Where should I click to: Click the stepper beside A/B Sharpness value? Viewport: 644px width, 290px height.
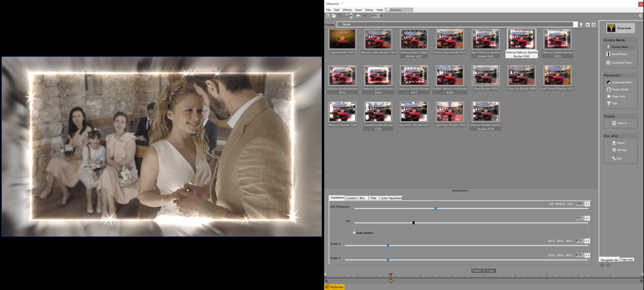coord(587,204)
